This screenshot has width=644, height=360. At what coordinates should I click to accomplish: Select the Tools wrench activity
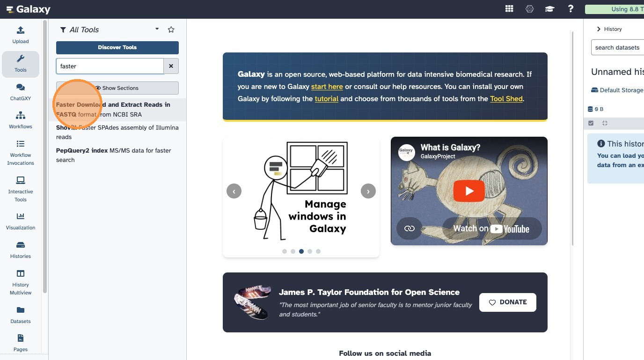21,64
